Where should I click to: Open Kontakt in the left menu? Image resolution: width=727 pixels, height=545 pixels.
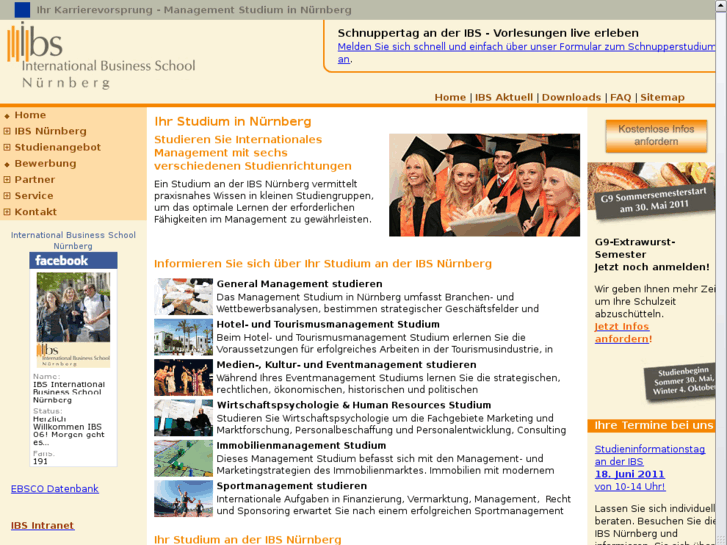(36, 212)
